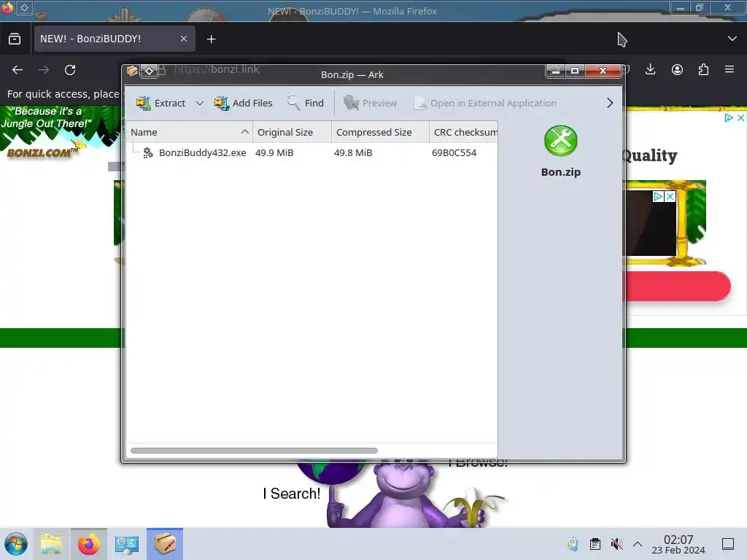Click the executable gear icon beside BonziBuddy432.exe
This screenshot has width=747, height=560.
tap(147, 153)
